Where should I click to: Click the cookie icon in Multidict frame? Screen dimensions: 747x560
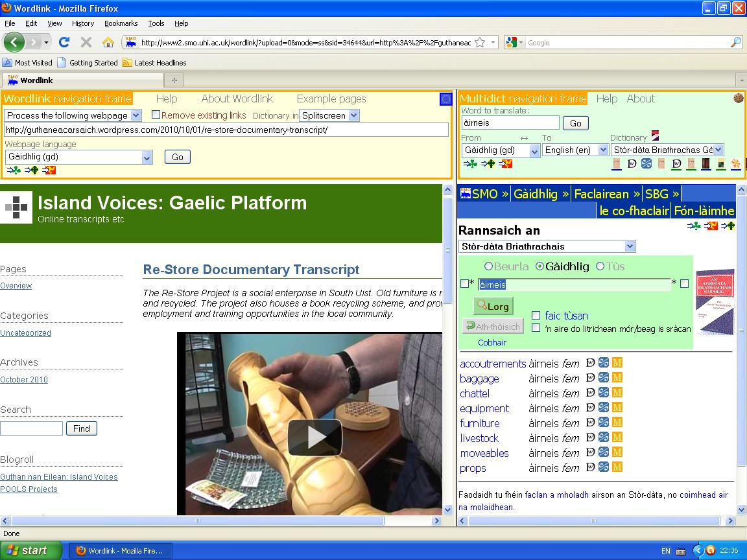[x=738, y=99]
